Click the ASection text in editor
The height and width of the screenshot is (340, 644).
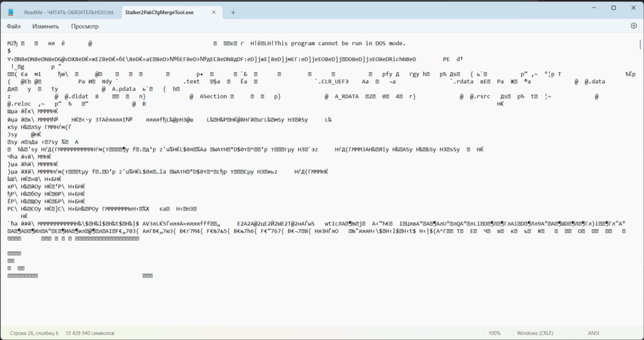213,97
